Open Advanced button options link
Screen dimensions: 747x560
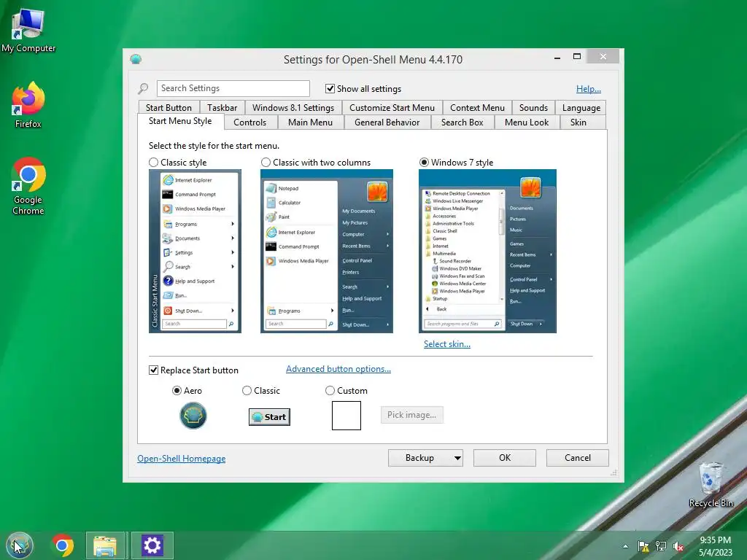click(x=338, y=369)
